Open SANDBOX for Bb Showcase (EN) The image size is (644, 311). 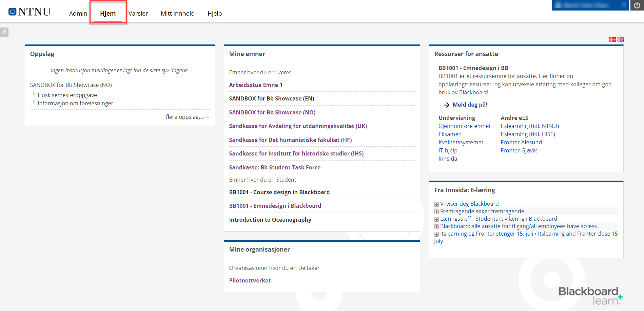click(272, 98)
